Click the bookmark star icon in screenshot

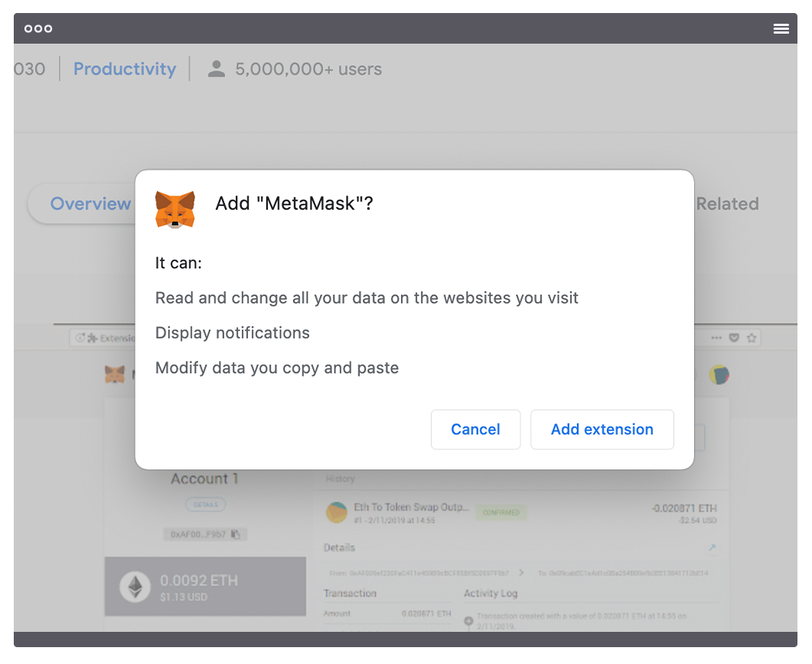pyautogui.click(x=752, y=338)
